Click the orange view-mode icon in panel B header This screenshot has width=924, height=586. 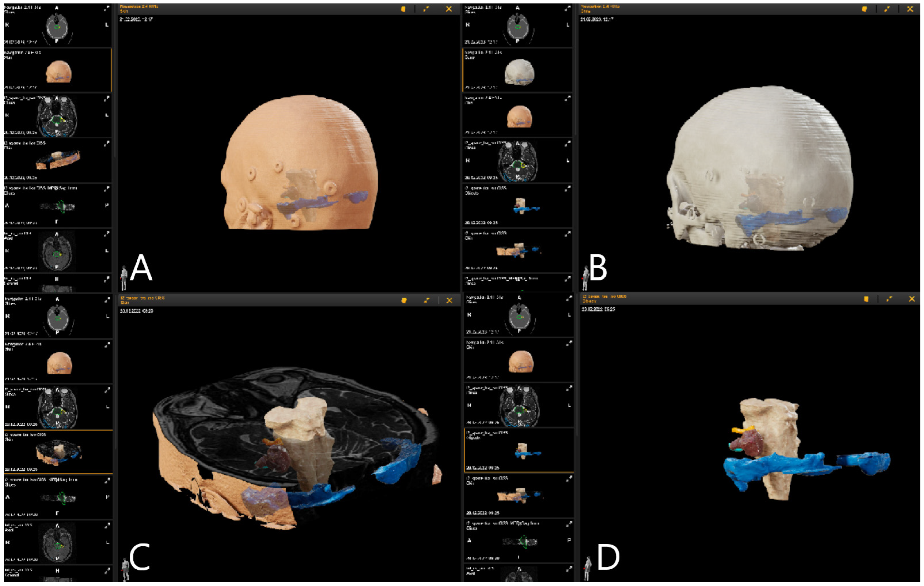point(864,9)
